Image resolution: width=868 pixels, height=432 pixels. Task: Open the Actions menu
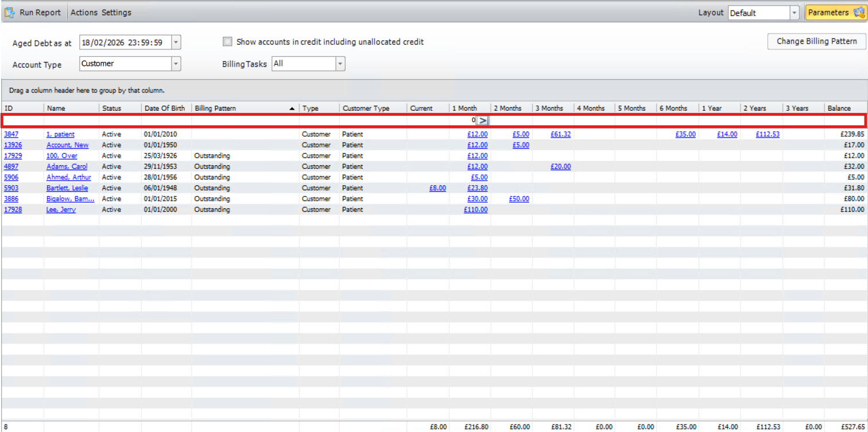click(84, 13)
